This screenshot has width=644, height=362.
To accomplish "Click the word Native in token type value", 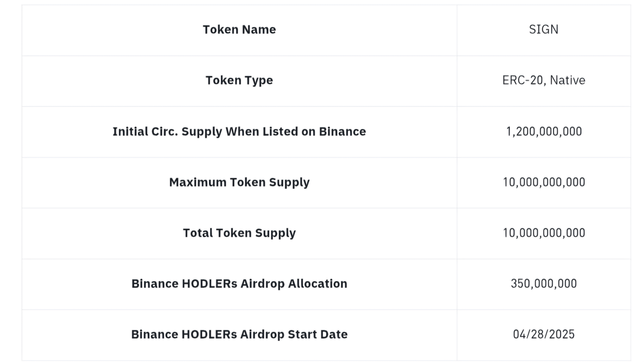I will tap(567, 81).
